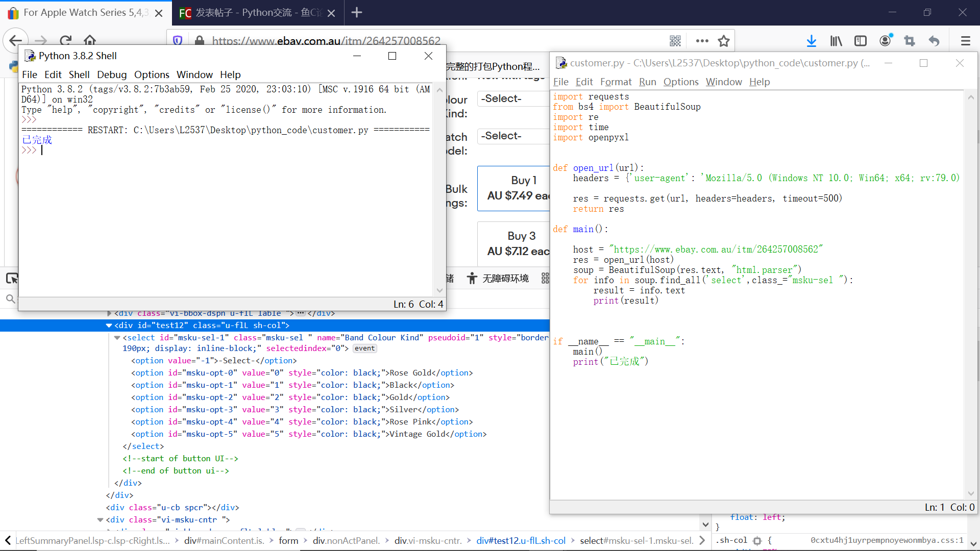Click the Python Shell prompt line

[225, 151]
